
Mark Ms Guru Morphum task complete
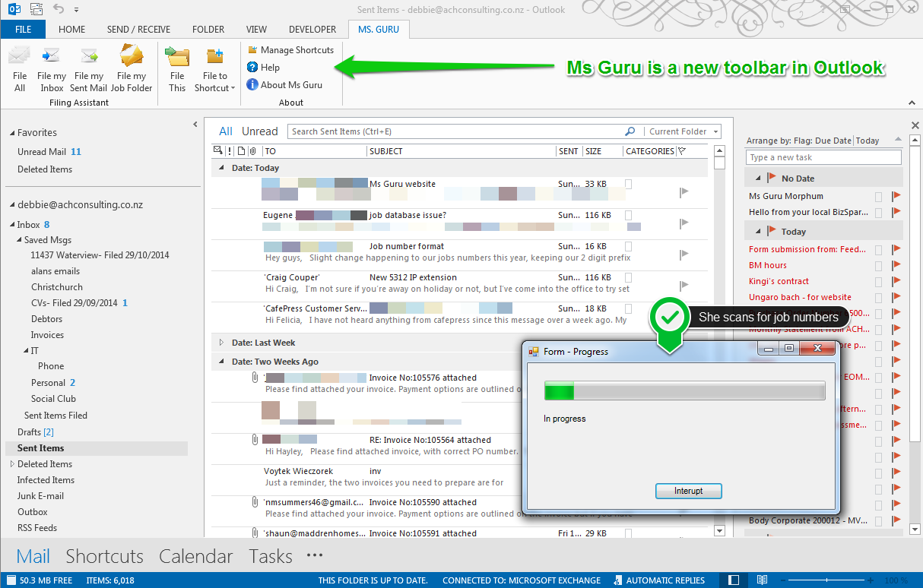click(x=878, y=197)
